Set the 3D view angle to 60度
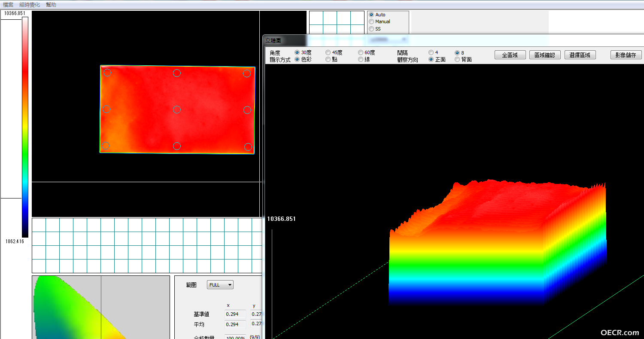 tap(361, 52)
